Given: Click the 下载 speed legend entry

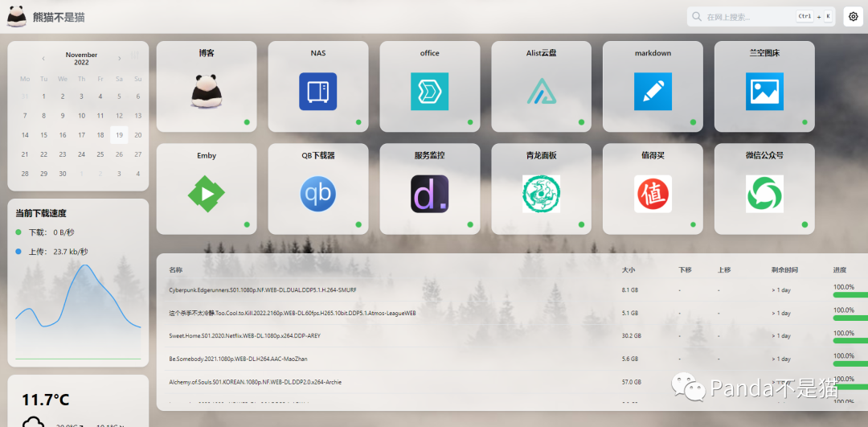Looking at the screenshot, I should coord(45,232).
